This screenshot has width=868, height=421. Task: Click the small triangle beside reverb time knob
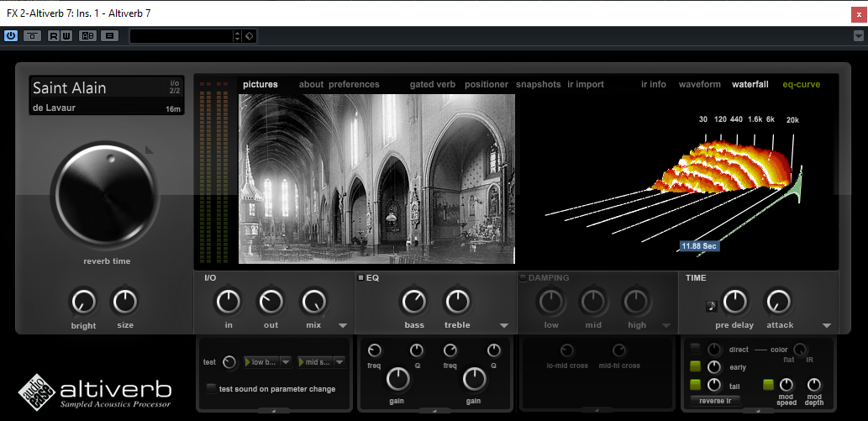pos(149,150)
